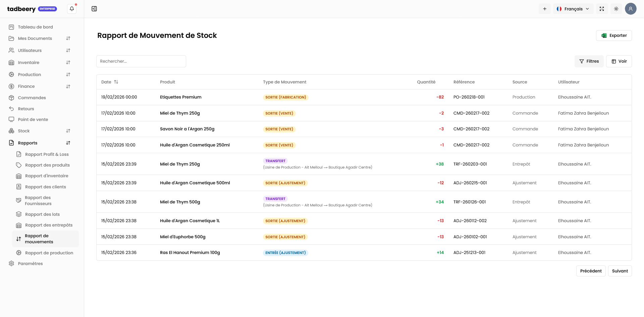Click the Exporter button

614,36
